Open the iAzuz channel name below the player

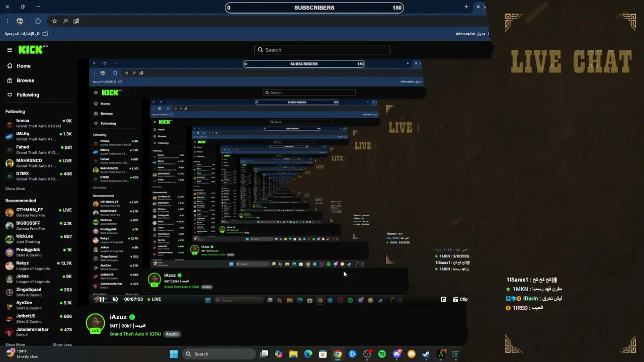[x=118, y=317]
